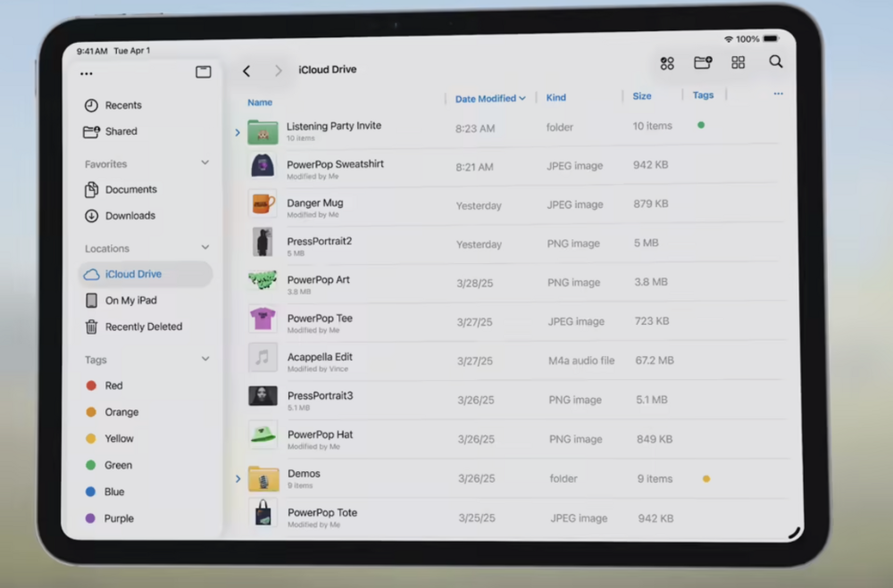
Task: Hide the sidebar using panel icon
Action: tap(204, 72)
